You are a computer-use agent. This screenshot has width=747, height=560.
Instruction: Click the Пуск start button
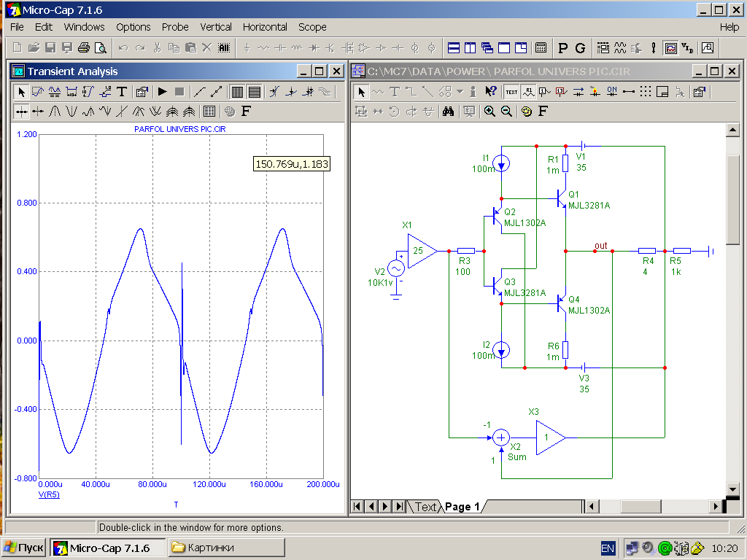tap(24, 548)
